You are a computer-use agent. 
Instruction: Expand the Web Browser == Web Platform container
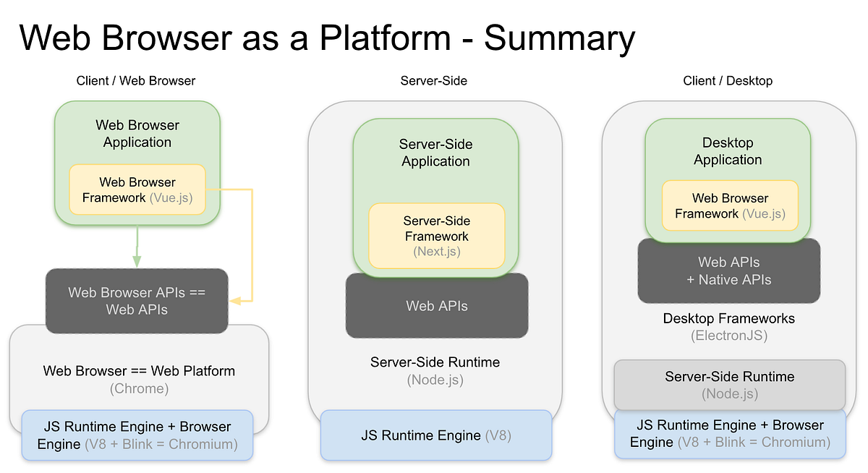(138, 370)
